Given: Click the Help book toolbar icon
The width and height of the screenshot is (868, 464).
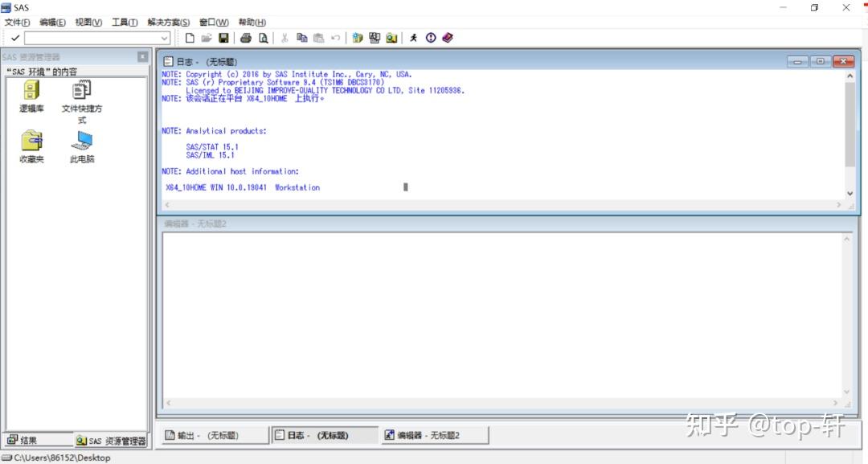Looking at the screenshot, I should [448, 38].
